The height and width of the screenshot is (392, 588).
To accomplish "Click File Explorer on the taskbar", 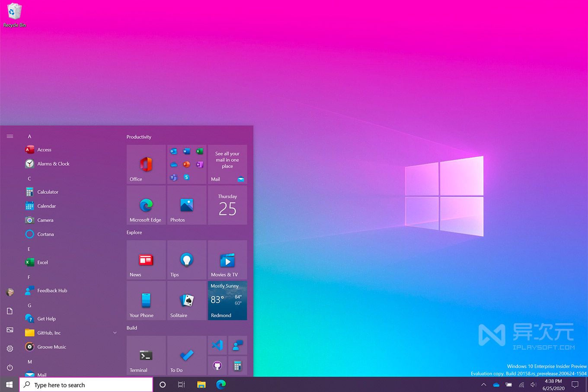I will (x=201, y=384).
